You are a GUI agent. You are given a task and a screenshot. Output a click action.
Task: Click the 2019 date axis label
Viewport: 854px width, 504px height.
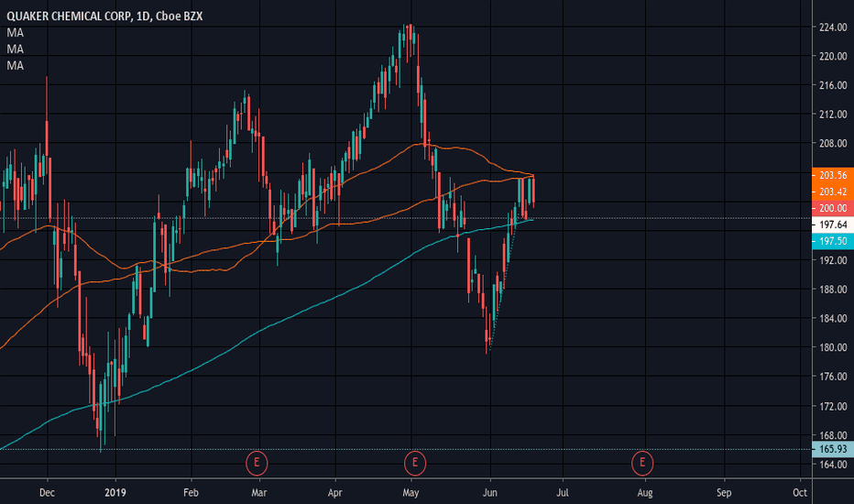click(115, 493)
